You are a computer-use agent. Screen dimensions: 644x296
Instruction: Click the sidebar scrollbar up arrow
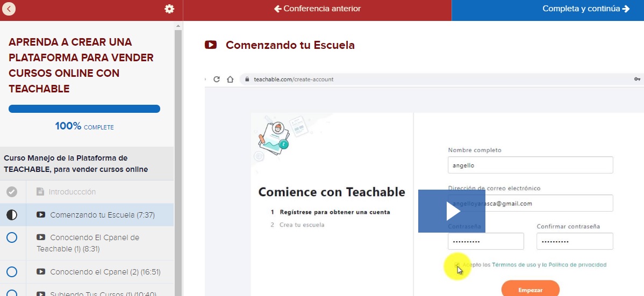coord(178,25)
